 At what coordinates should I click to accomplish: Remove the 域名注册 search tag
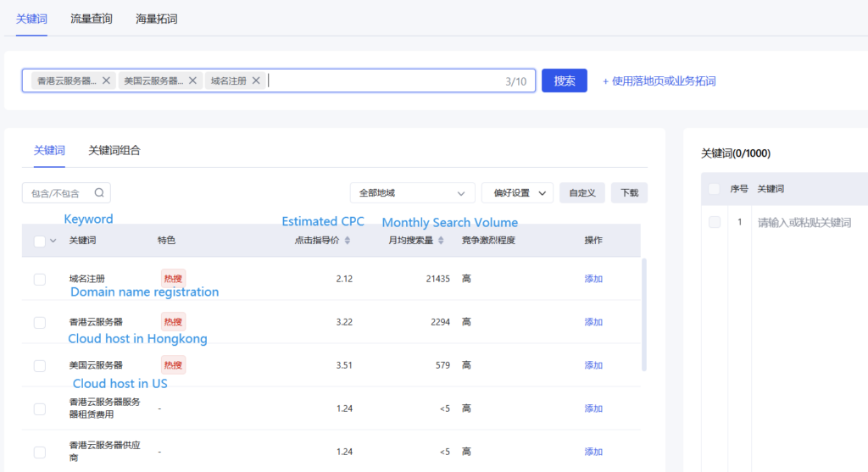pyautogui.click(x=256, y=81)
